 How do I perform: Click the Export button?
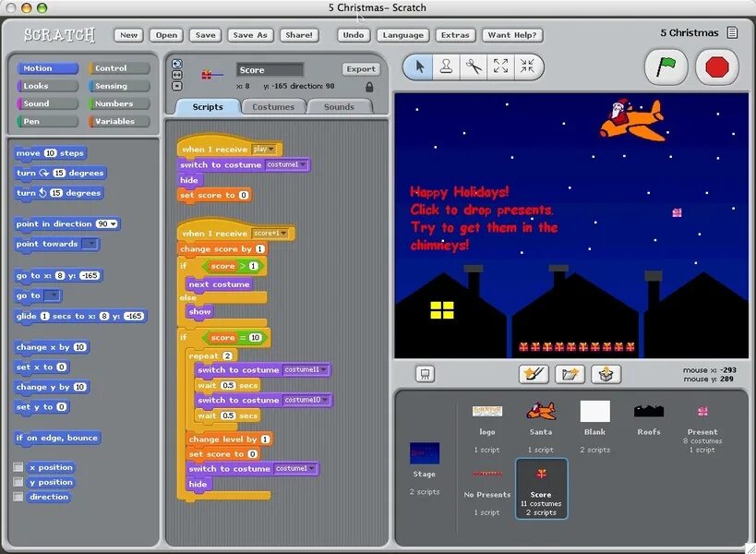coord(361,69)
